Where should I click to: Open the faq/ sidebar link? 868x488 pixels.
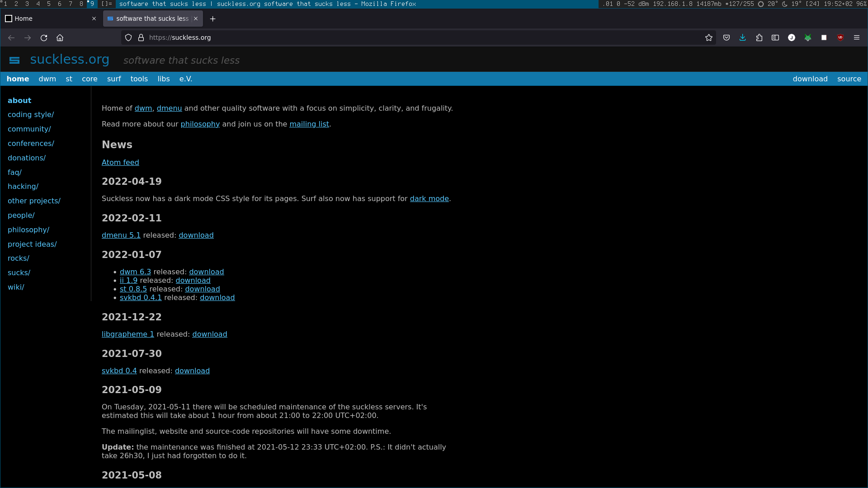(14, 173)
